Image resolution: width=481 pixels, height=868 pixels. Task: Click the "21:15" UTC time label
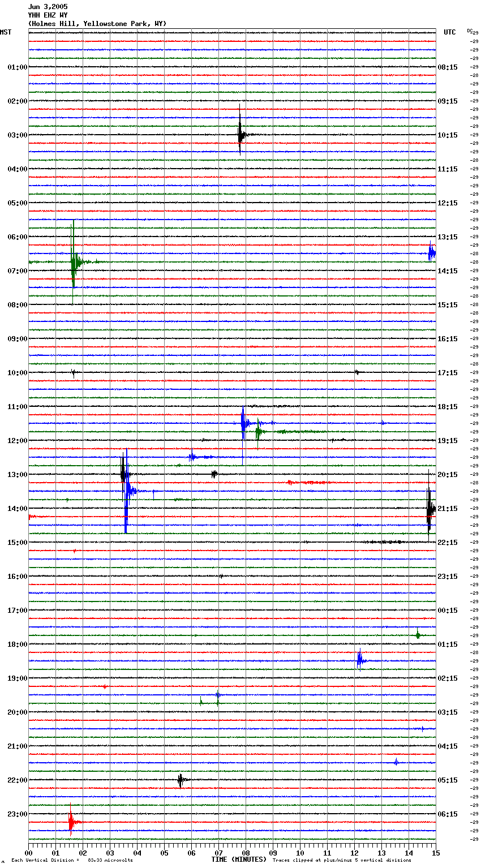tap(448, 509)
